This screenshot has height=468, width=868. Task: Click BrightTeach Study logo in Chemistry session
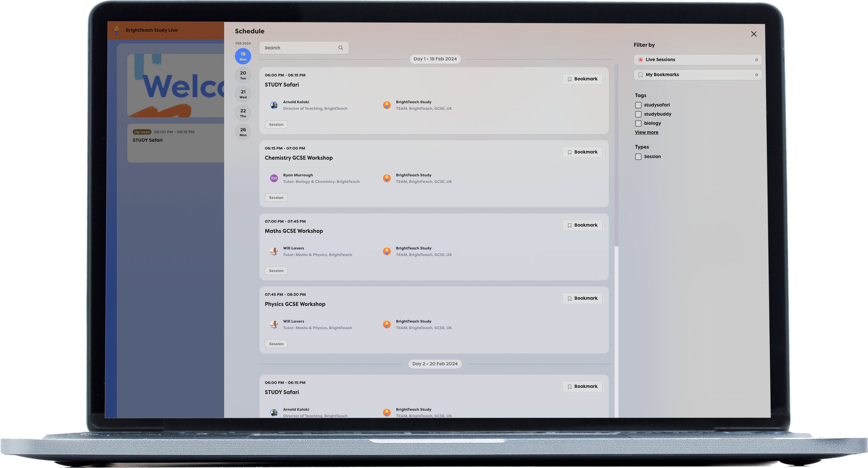pos(386,178)
